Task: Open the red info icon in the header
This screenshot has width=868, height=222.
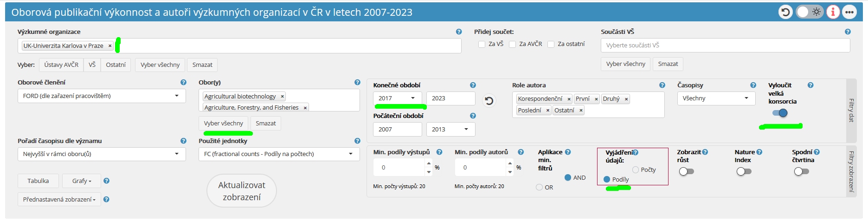Action: [x=833, y=12]
